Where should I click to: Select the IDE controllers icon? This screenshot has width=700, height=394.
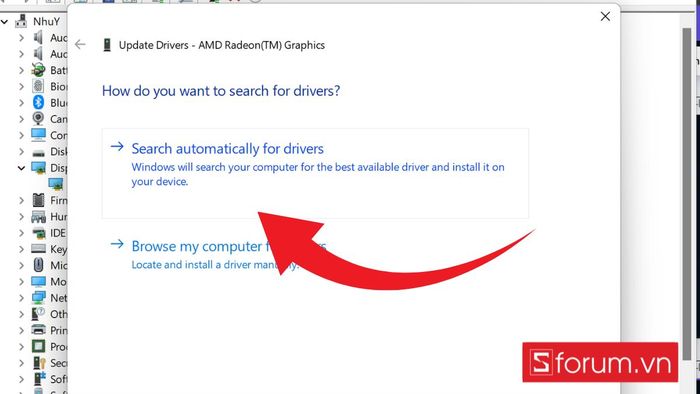coord(38,233)
